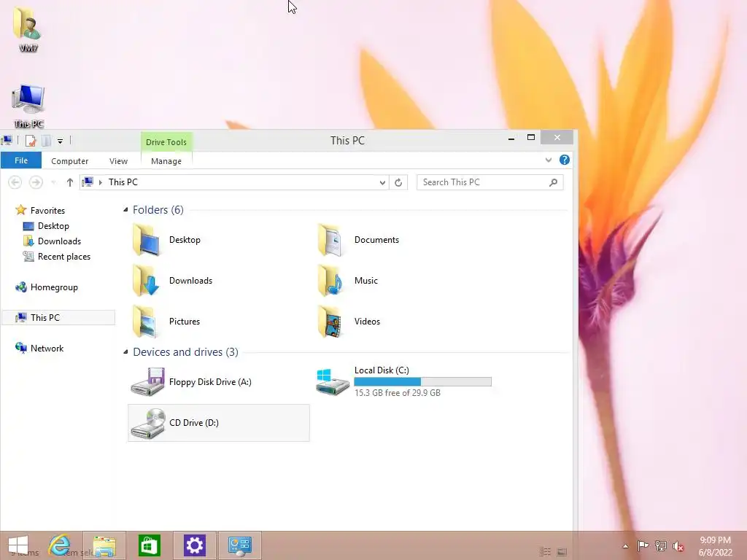Viewport: 747px width, 560px height.
Task: Open PC Settings gear on taskbar
Action: [x=194, y=545]
